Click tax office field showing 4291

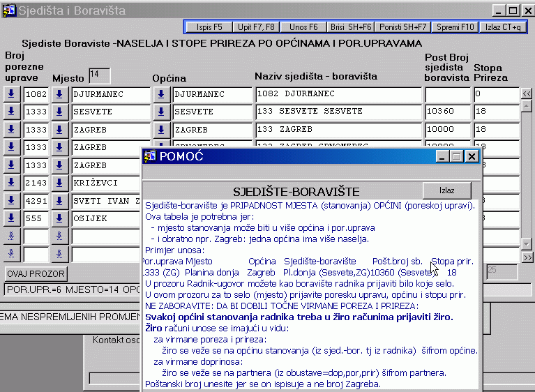[x=36, y=201]
